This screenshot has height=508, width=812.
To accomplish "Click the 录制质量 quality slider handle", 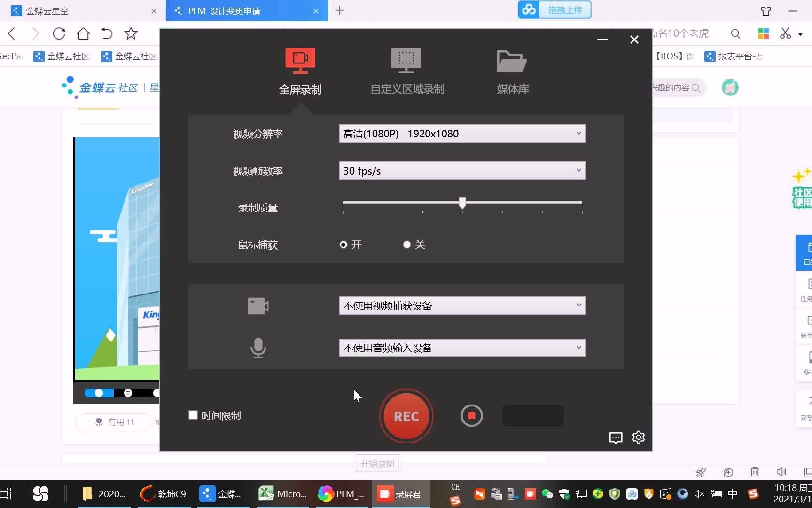I will 462,203.
